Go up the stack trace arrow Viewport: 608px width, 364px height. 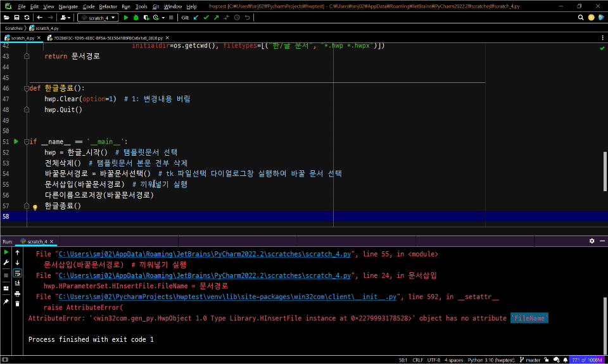tap(18, 253)
